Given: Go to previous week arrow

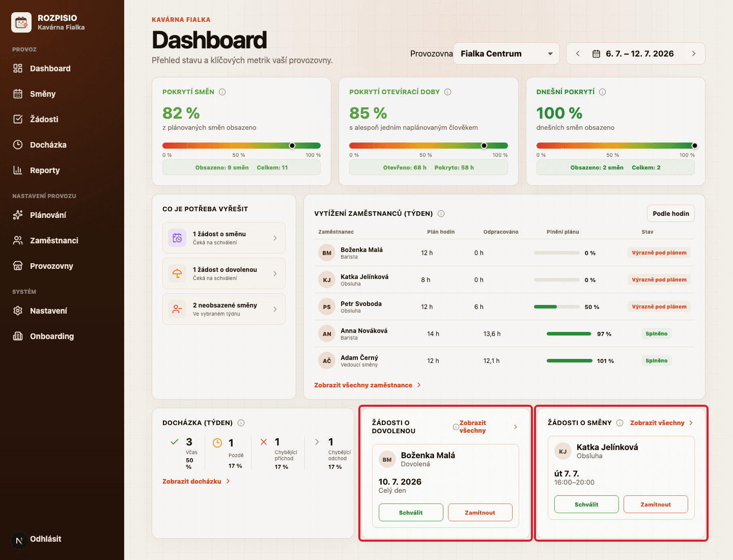Looking at the screenshot, I should (x=578, y=53).
